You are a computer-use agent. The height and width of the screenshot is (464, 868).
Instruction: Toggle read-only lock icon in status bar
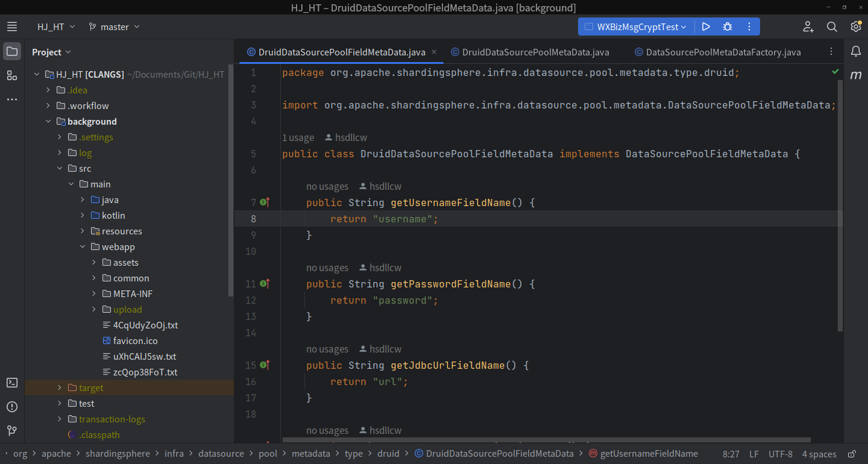852,454
